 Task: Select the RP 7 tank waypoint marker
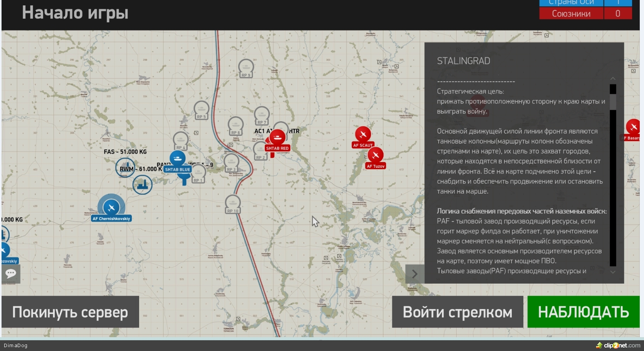(262, 115)
